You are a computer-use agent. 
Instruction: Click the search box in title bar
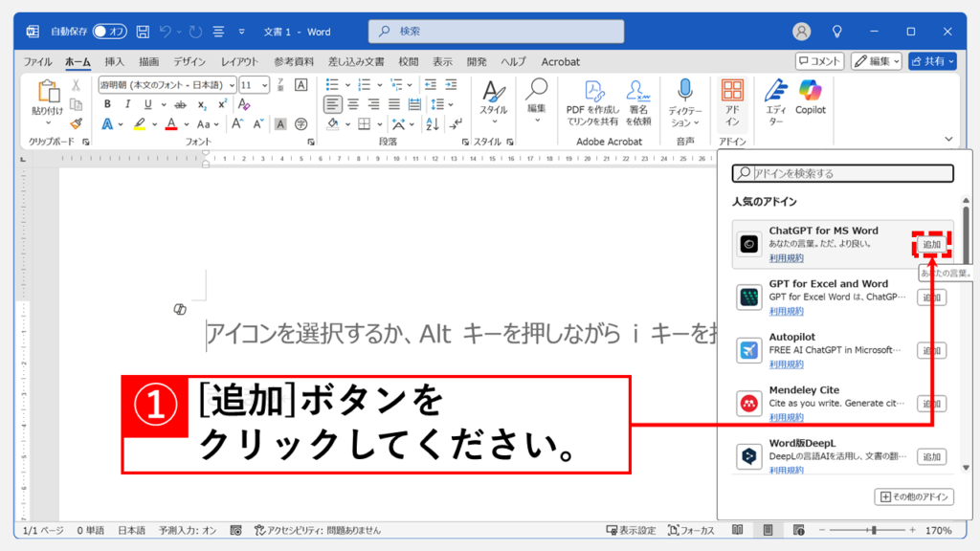click(x=497, y=32)
